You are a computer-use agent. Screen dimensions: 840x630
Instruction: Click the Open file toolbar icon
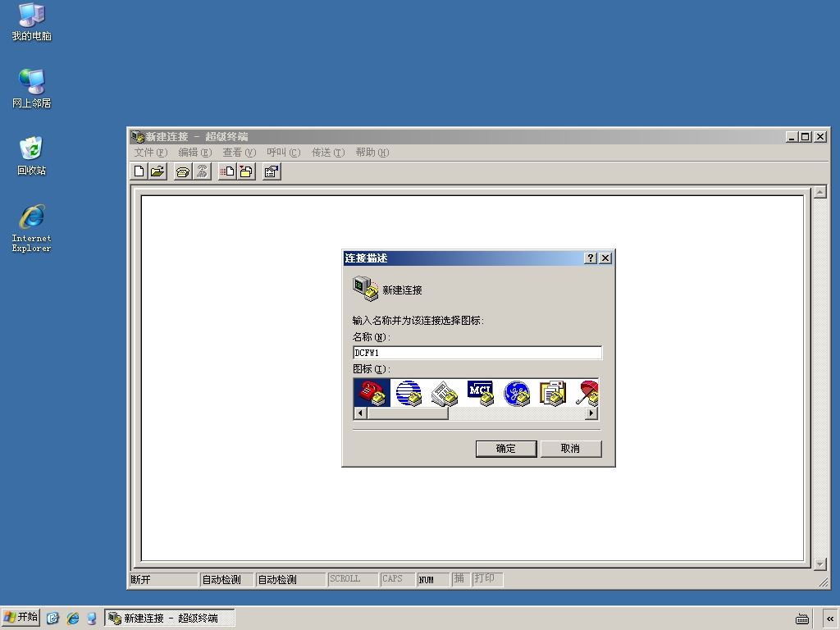(x=157, y=171)
